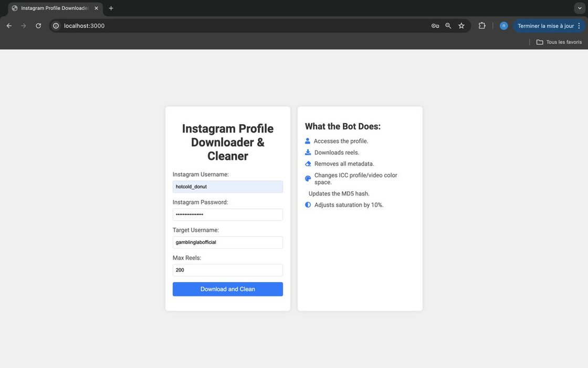Click the text 'Updates the MD5 hash.'

click(x=339, y=194)
